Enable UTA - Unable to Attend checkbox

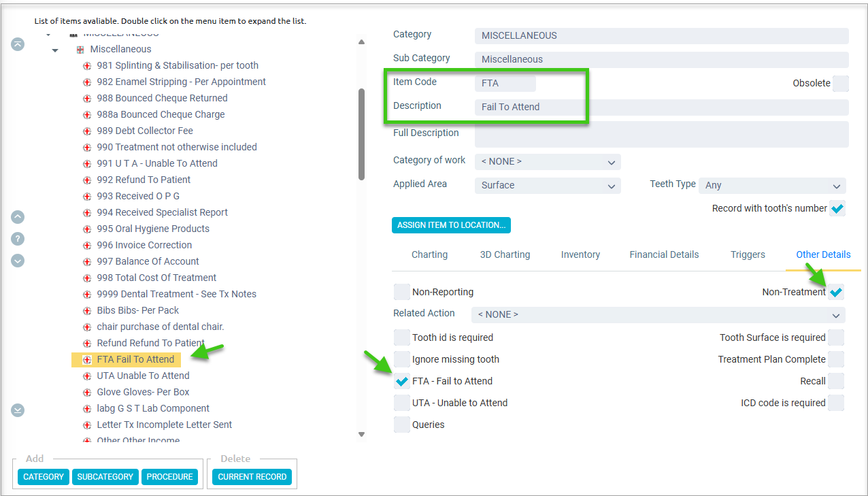pyautogui.click(x=402, y=403)
